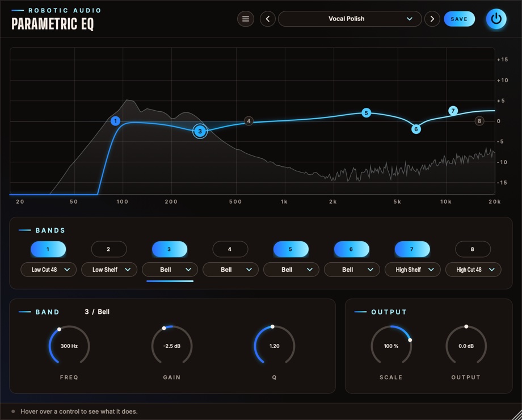This screenshot has height=420, width=522.
Task: Select inactive band node 8 on graph
Action: (x=479, y=121)
